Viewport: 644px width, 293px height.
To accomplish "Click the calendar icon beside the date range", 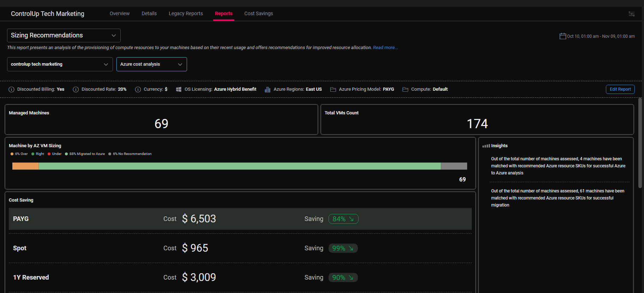I will (563, 36).
